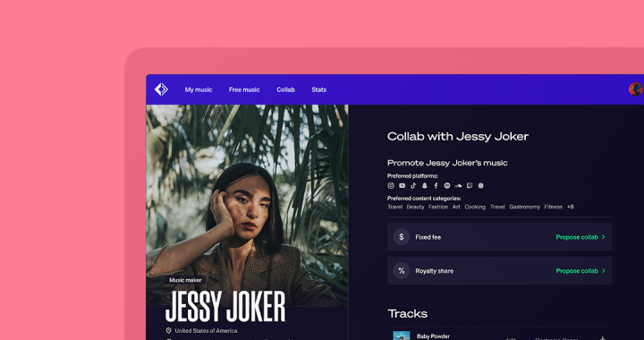Select the Facebook platform icon
Image resolution: width=644 pixels, height=340 pixels.
[x=436, y=185]
